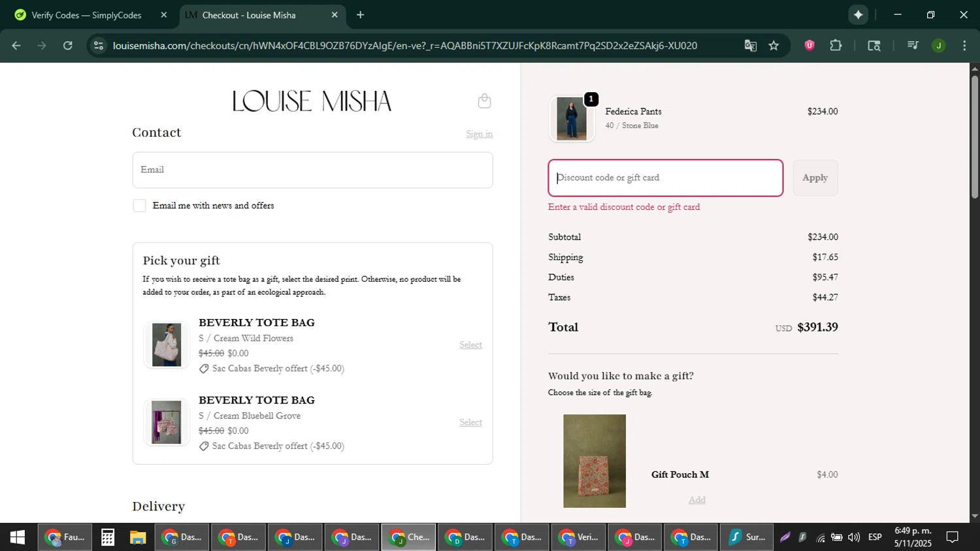View site information icon in address bar
This screenshot has width=980, height=551.
click(99, 46)
